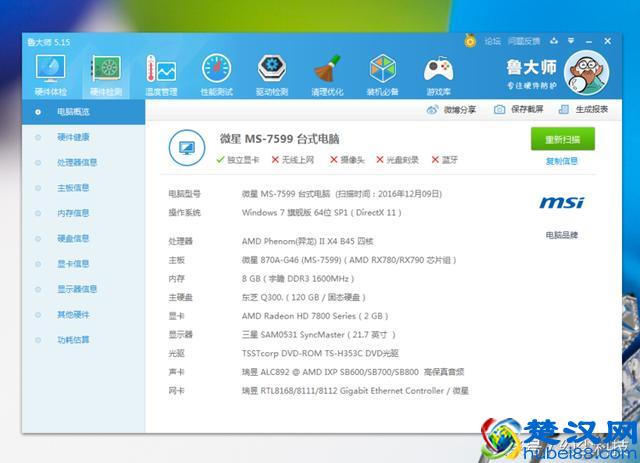Click 瑞昱 RTL8168 Gigabit Ethernet value
The width and height of the screenshot is (640, 463).
click(355, 391)
